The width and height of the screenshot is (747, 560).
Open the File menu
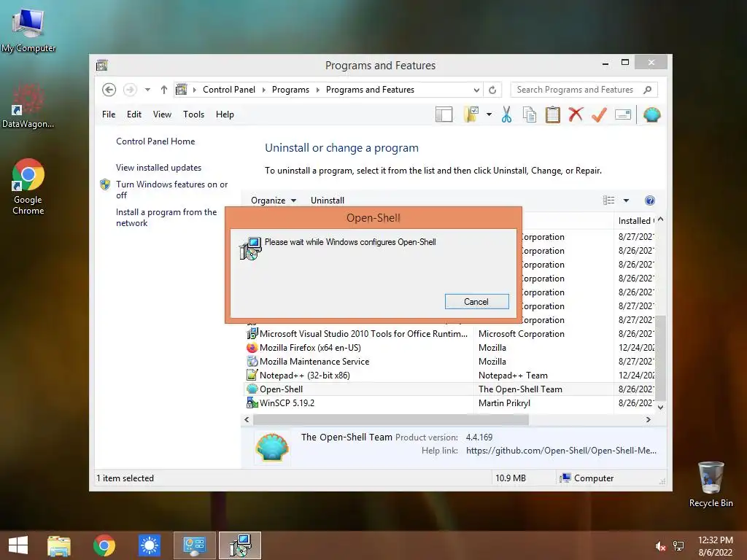[109, 114]
